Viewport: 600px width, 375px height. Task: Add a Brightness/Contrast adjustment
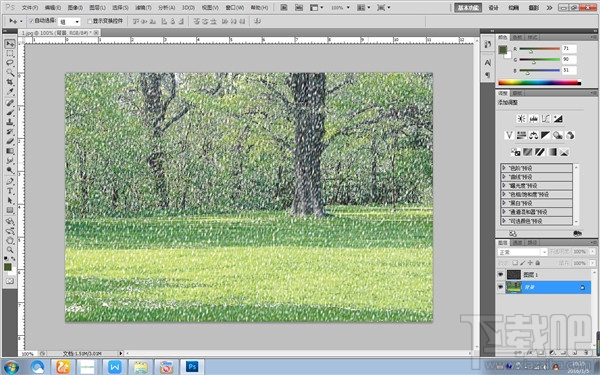[521, 119]
